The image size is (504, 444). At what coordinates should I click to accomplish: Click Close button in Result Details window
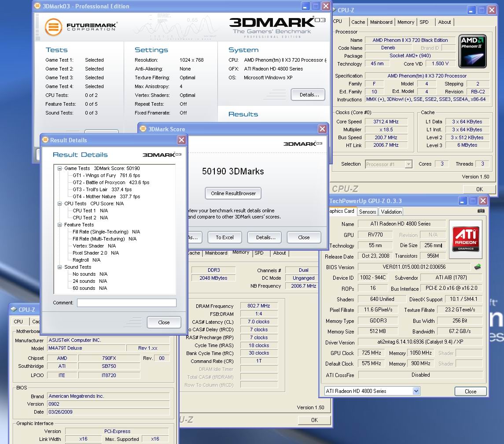[164, 322]
